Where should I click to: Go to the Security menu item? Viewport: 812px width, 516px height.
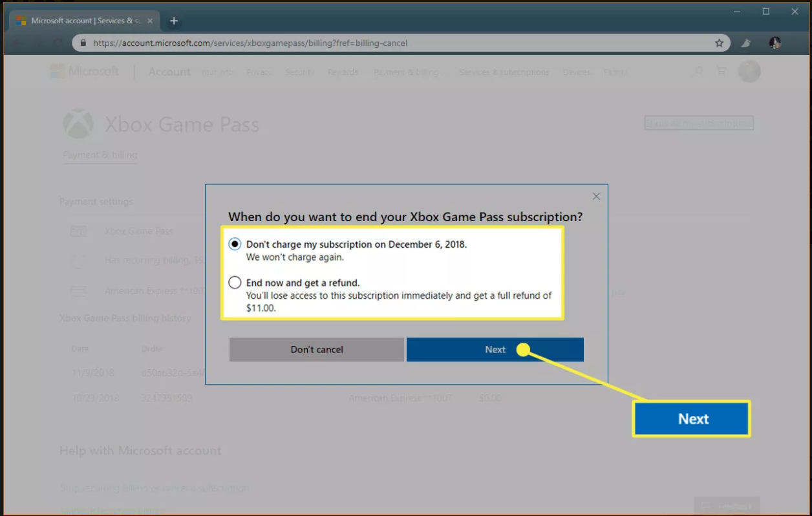click(x=299, y=72)
